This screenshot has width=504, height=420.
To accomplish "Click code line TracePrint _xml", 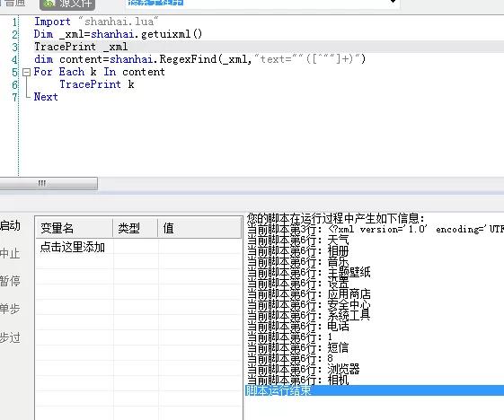I will (x=81, y=47).
